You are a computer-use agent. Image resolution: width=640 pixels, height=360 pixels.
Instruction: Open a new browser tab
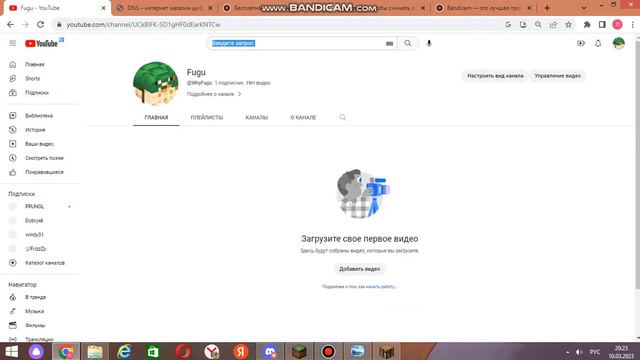click(547, 8)
